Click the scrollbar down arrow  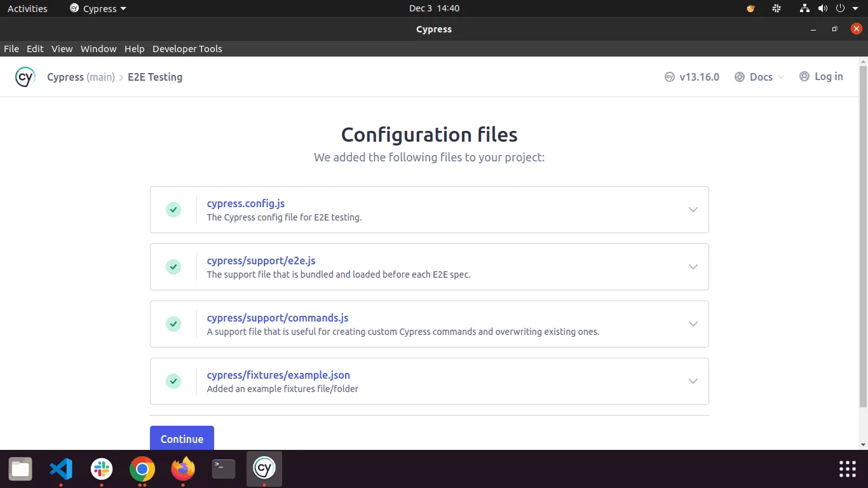pos(863,445)
